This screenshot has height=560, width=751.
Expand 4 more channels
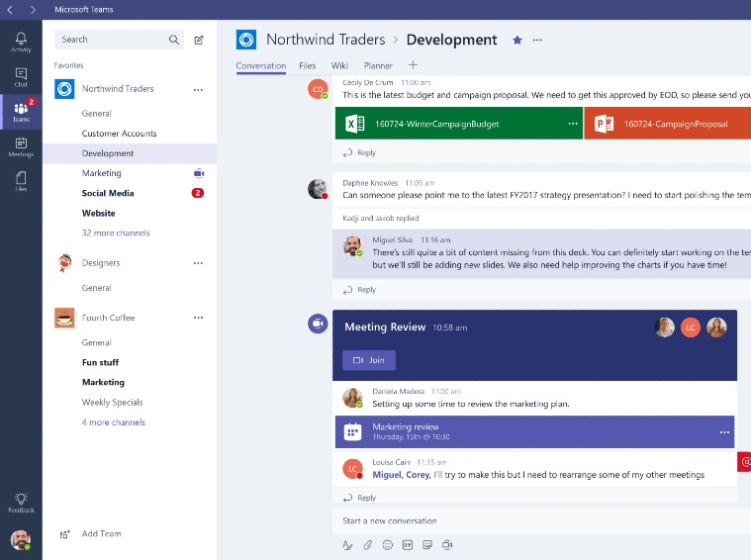[114, 422]
